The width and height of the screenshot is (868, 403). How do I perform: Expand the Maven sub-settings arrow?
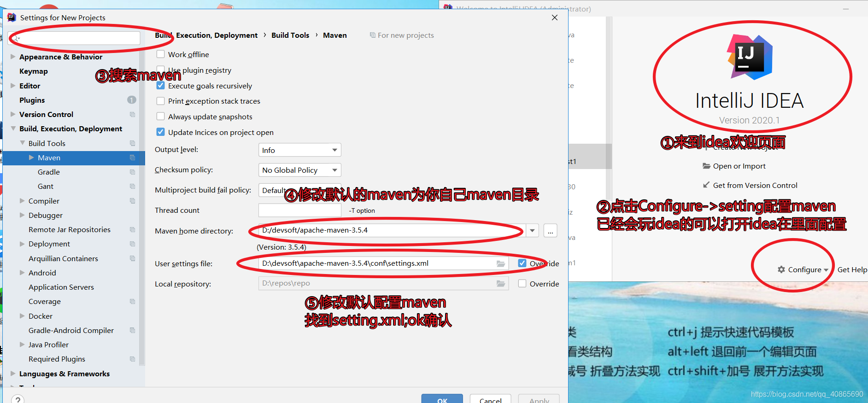point(31,158)
